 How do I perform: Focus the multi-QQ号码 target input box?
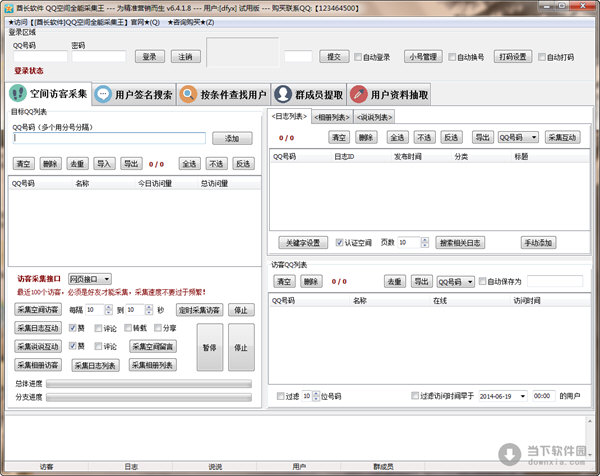109,138
